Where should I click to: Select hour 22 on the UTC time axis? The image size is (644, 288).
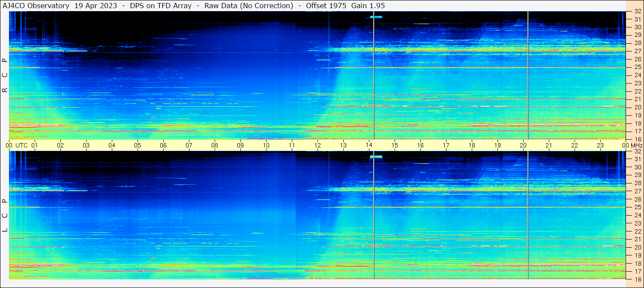[x=575, y=145]
